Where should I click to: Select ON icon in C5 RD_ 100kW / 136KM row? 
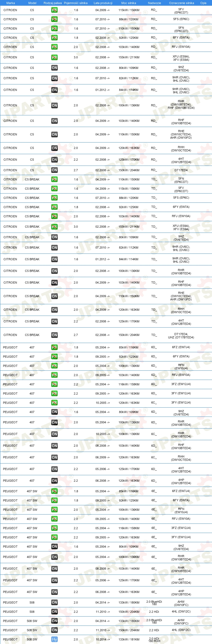click(x=54, y=105)
